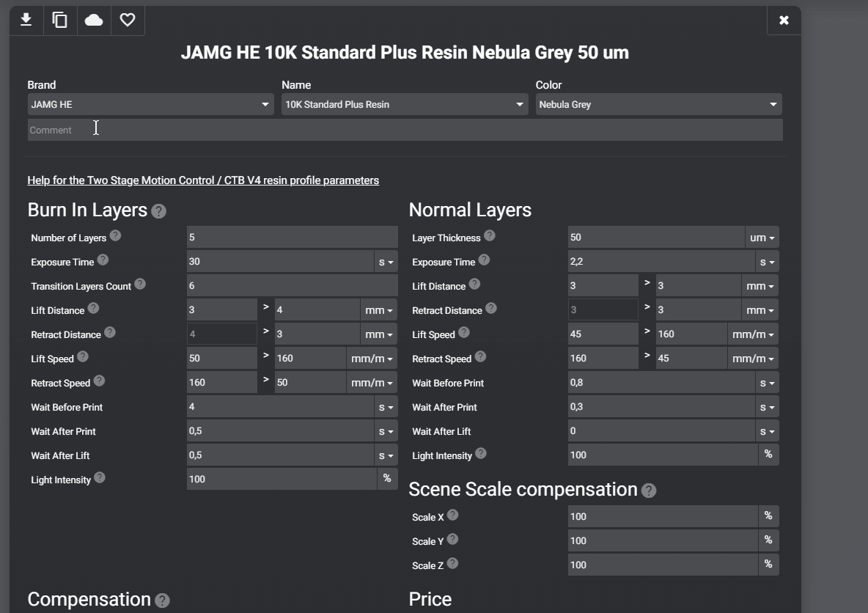Change Layer Thickness unit dropdown (um)
Viewport: 868px width, 613px height.
[x=762, y=238]
